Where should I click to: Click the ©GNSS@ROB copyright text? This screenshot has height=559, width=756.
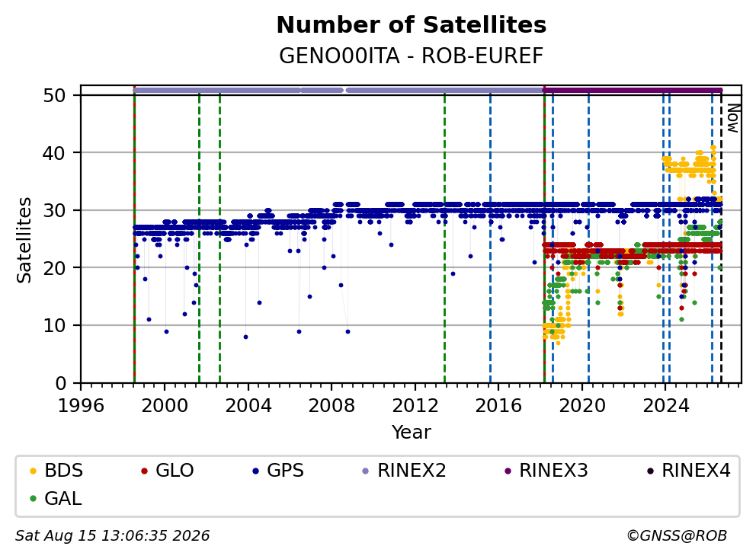click(677, 536)
